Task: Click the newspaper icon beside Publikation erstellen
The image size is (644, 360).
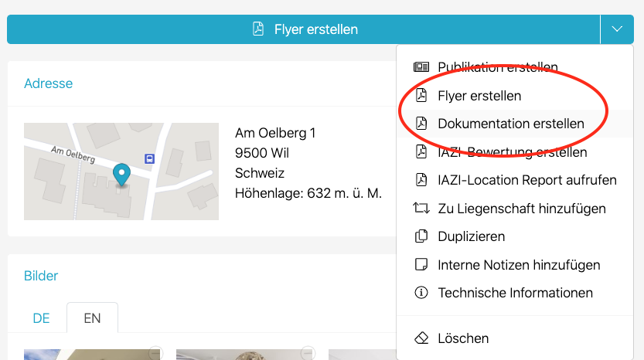Action: 421,67
